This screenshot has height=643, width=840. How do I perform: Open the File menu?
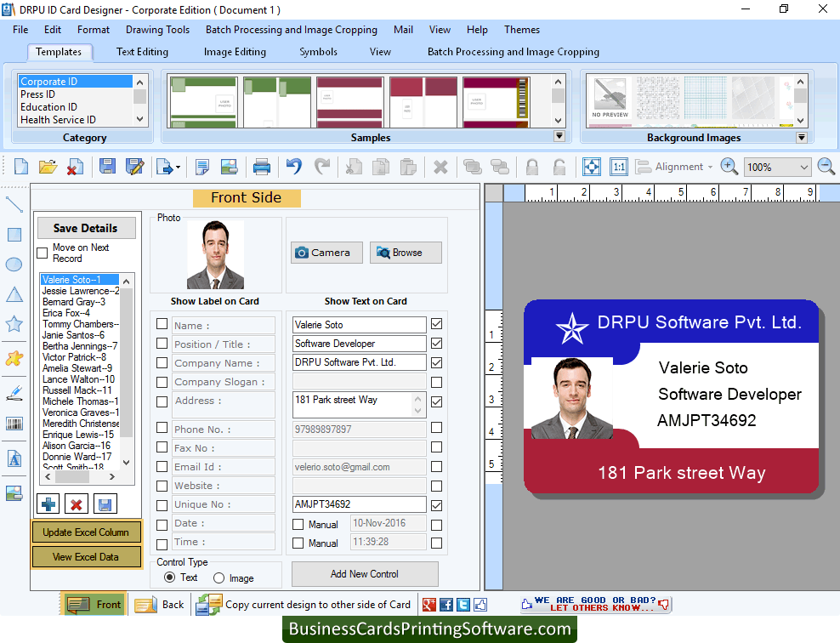pyautogui.click(x=20, y=30)
